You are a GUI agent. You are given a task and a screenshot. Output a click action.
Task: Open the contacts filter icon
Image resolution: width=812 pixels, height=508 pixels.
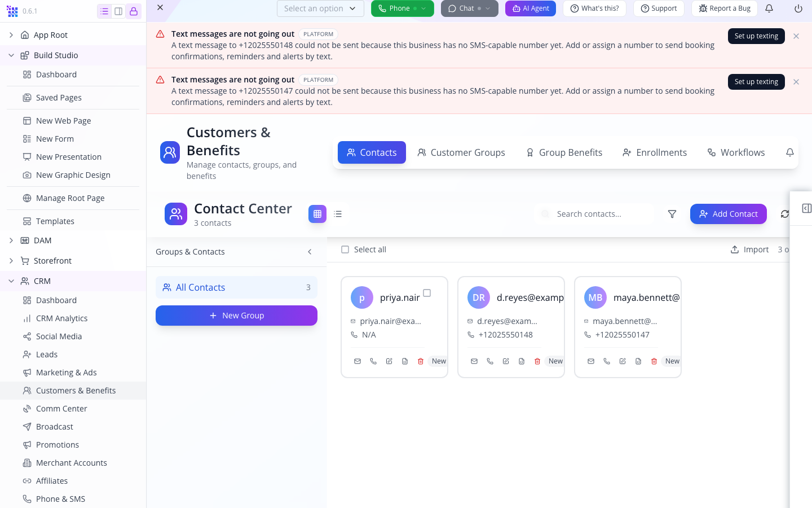coord(672,214)
